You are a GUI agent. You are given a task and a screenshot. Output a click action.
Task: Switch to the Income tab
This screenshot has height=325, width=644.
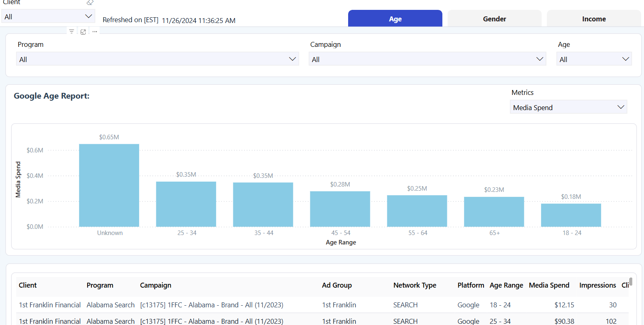pos(593,19)
